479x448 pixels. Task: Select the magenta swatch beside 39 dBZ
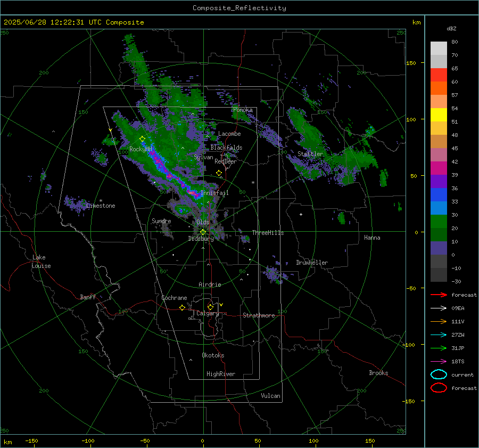tap(439, 168)
